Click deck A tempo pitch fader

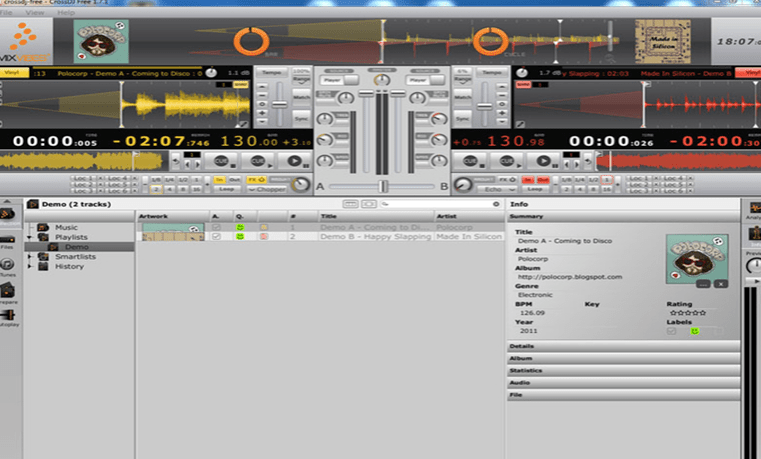click(x=279, y=104)
